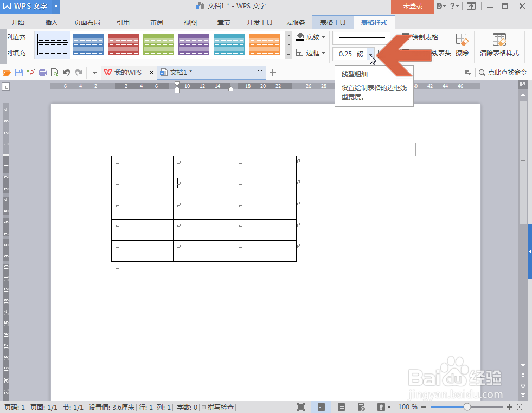532x413 pixels.
Task: Open the help question mark menu
Action: [454, 6]
